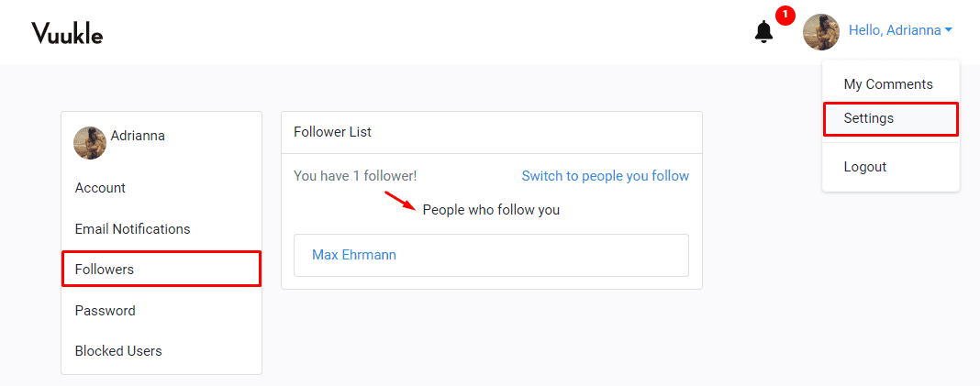Select Settings in the user menu
The width and height of the screenshot is (980, 386).
click(868, 118)
